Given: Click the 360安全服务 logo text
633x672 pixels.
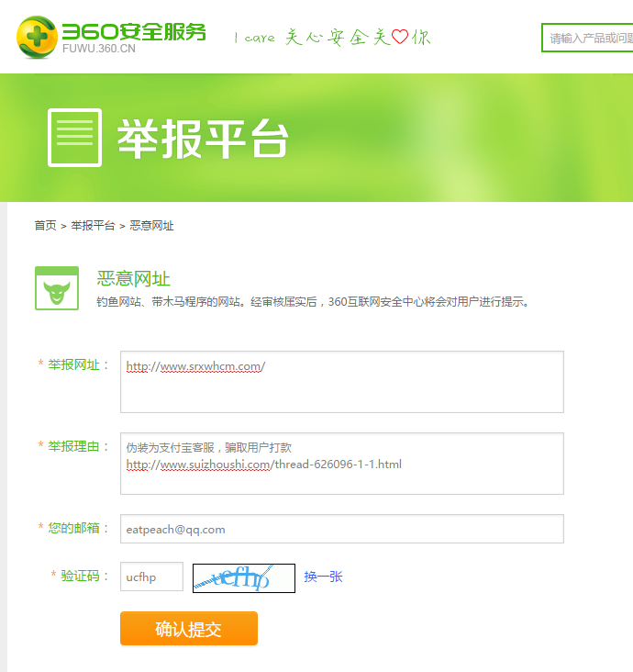Looking at the screenshot, I should tap(134, 31).
